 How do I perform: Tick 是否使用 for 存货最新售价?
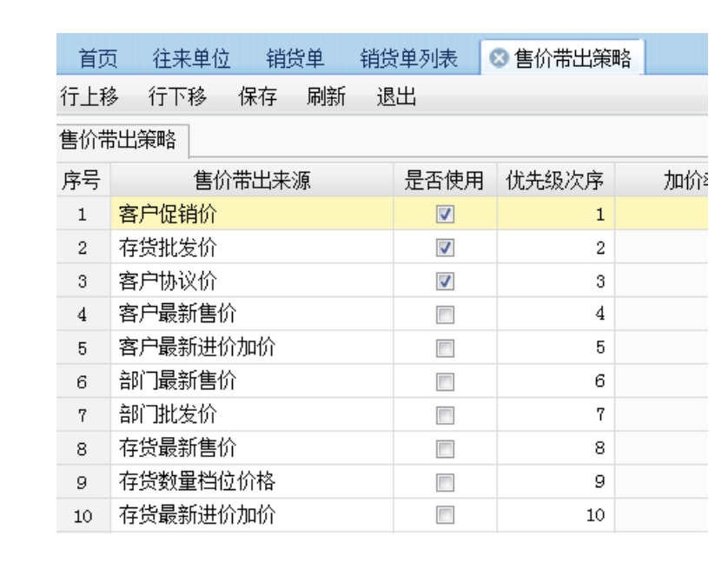click(445, 448)
